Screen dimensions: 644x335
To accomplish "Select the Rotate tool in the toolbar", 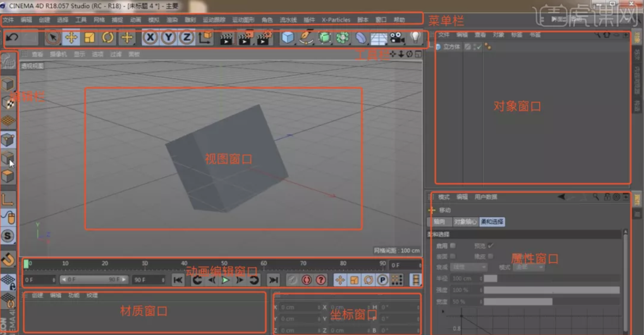I will click(x=108, y=37).
